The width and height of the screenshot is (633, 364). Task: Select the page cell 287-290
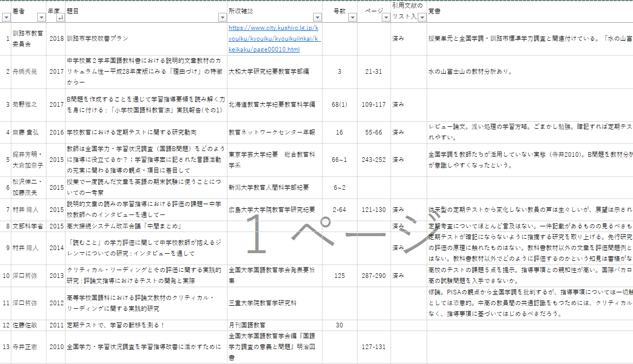point(374,276)
